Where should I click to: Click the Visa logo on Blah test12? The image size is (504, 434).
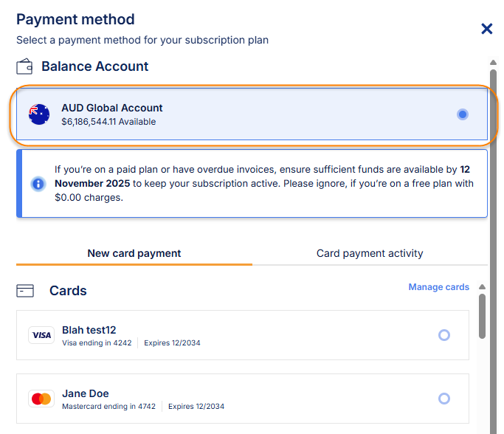click(42, 335)
